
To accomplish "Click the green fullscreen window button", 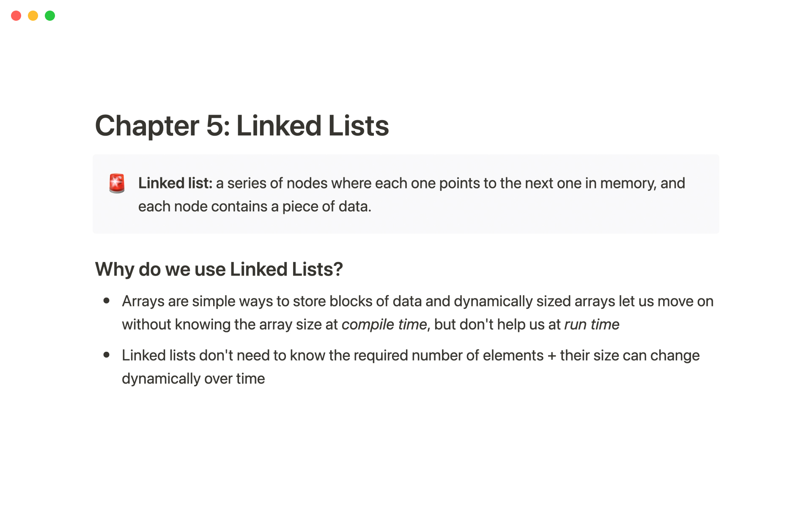I will [50, 16].
